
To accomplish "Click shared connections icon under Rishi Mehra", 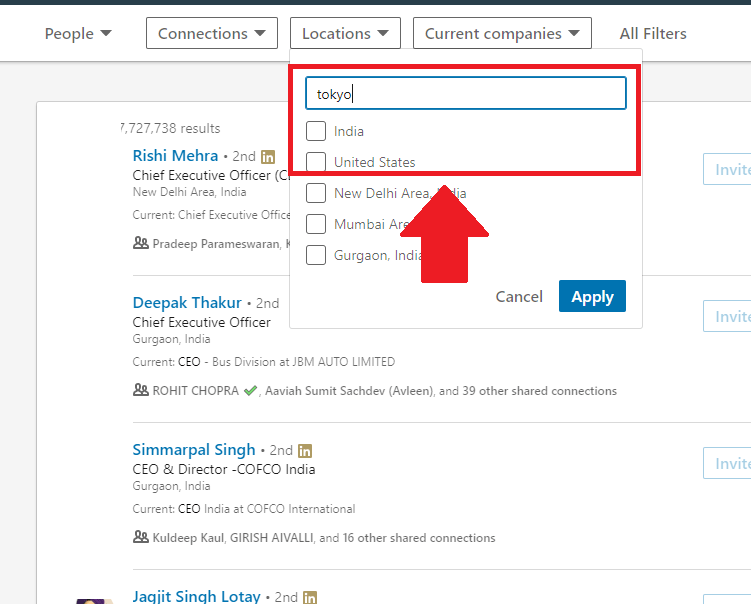I will pyautogui.click(x=141, y=243).
